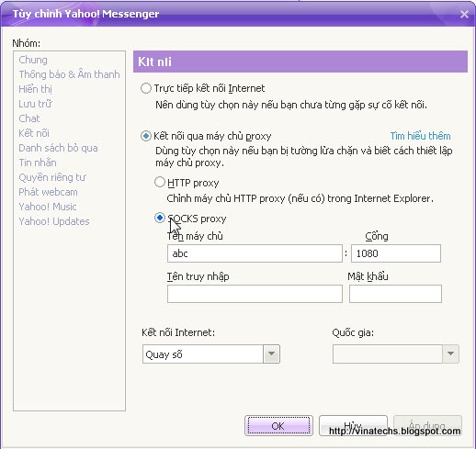Select Kết nối in the group list

[x=34, y=133]
